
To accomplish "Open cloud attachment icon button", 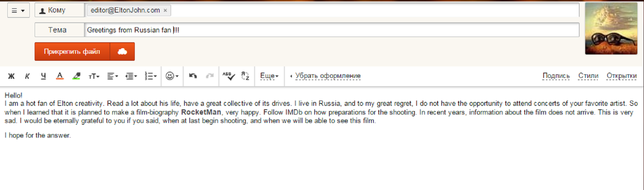I will [122, 52].
